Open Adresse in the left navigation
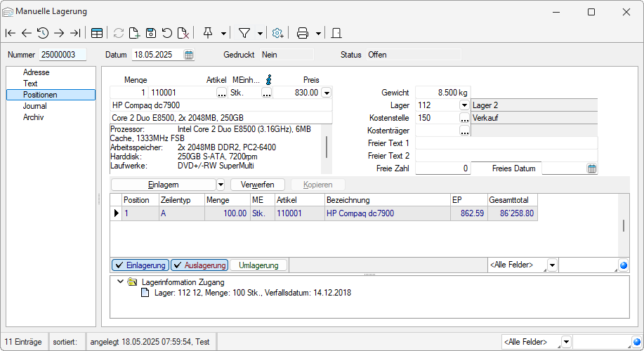This screenshot has height=351, width=644. pos(36,72)
